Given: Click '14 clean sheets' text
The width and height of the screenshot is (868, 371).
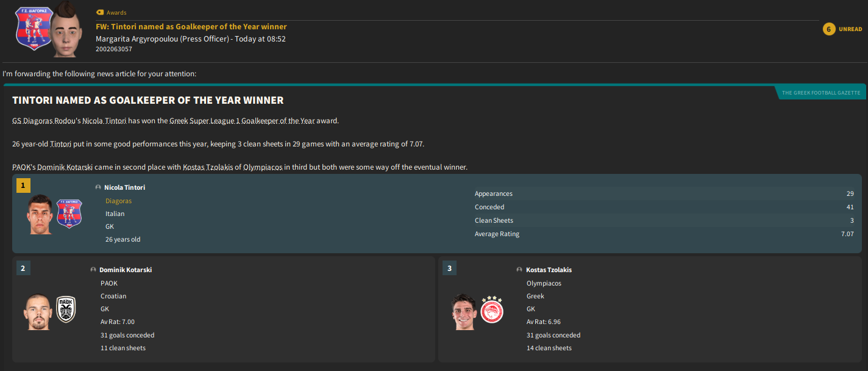Looking at the screenshot, I should (x=549, y=348).
